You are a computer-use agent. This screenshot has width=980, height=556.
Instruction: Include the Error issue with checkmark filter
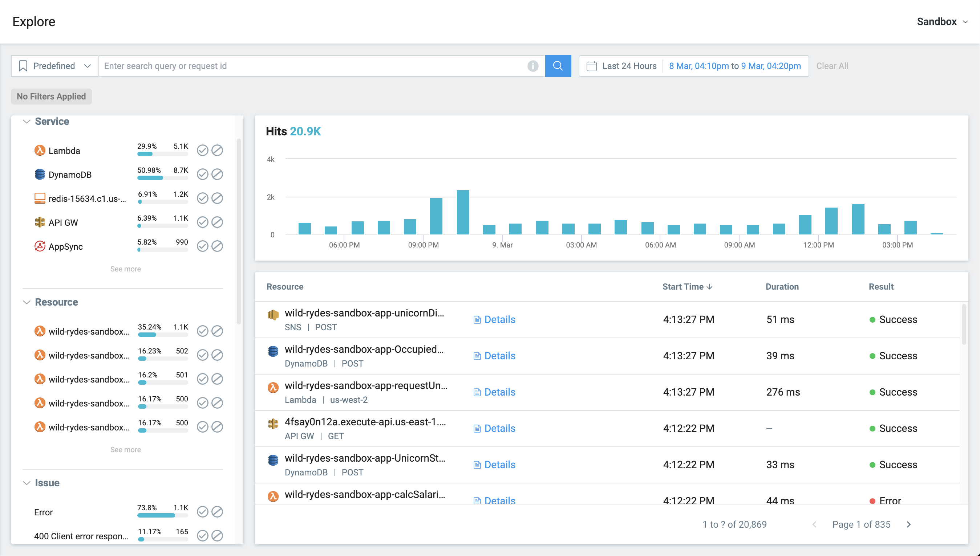[202, 512]
